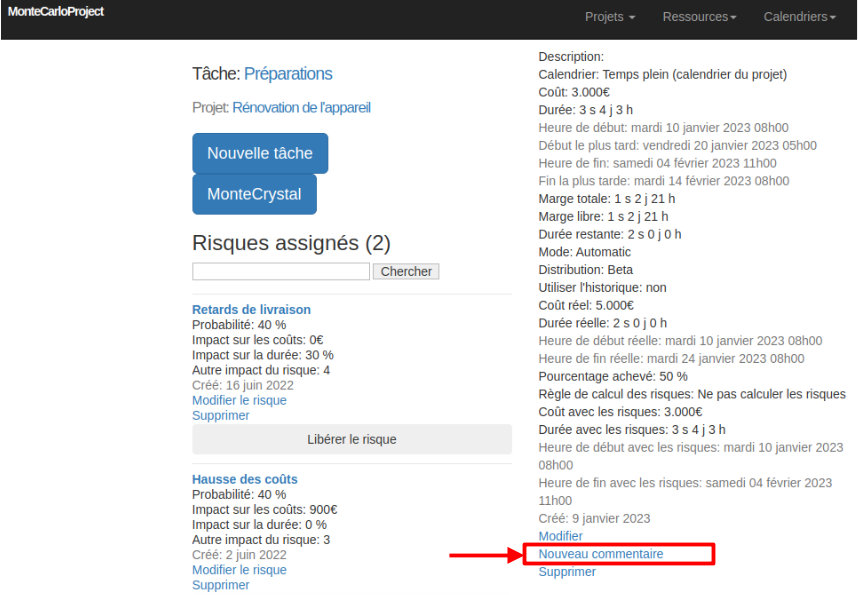The width and height of the screenshot is (858, 595).
Task: Open the Projets dropdown menu
Action: pyautogui.click(x=610, y=16)
